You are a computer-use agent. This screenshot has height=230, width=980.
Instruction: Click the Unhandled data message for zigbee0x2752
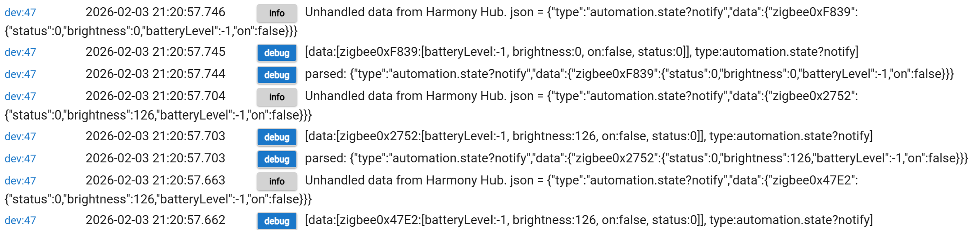click(581, 97)
